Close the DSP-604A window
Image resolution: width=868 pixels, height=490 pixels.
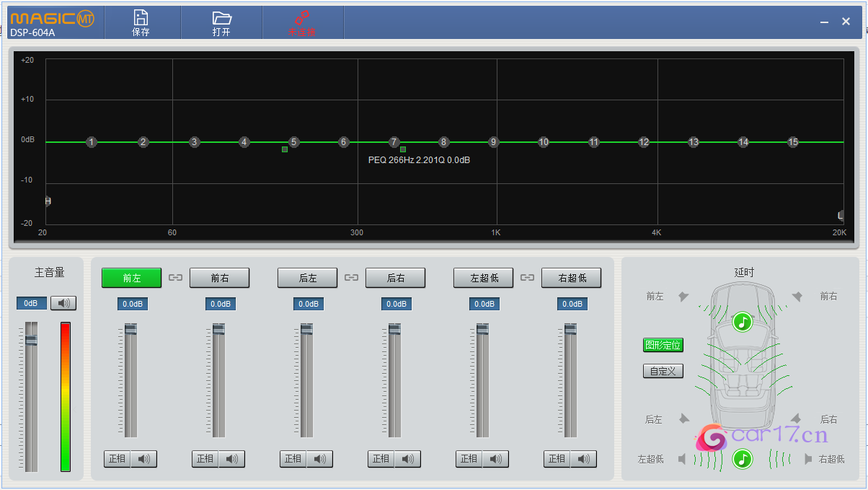(x=846, y=22)
